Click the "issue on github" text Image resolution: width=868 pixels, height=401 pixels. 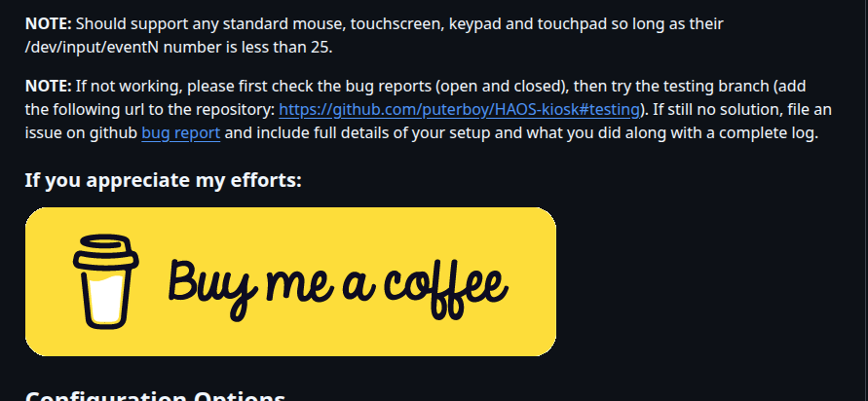coord(82,134)
